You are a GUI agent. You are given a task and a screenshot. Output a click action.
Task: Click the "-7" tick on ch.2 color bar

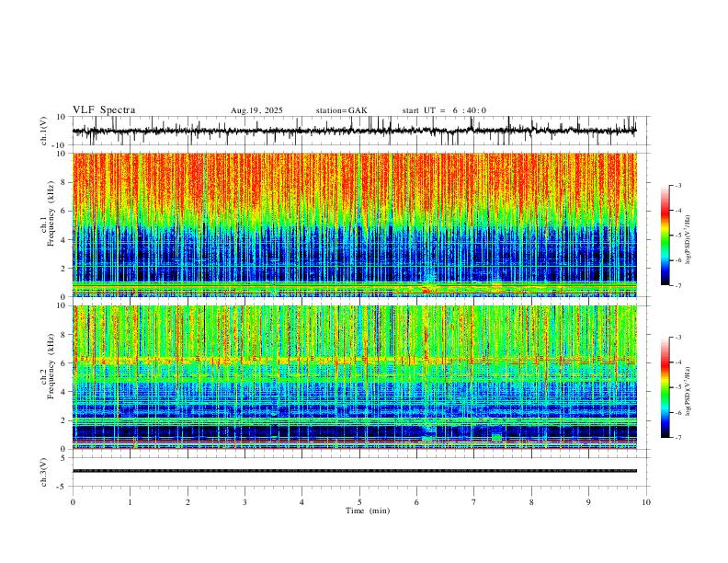677,437
